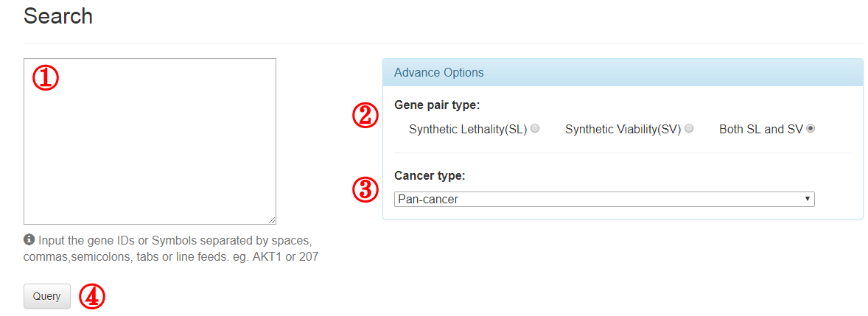Viewport: 868px width, 316px height.
Task: Click the info icon beside the input hint
Action: tap(28, 240)
